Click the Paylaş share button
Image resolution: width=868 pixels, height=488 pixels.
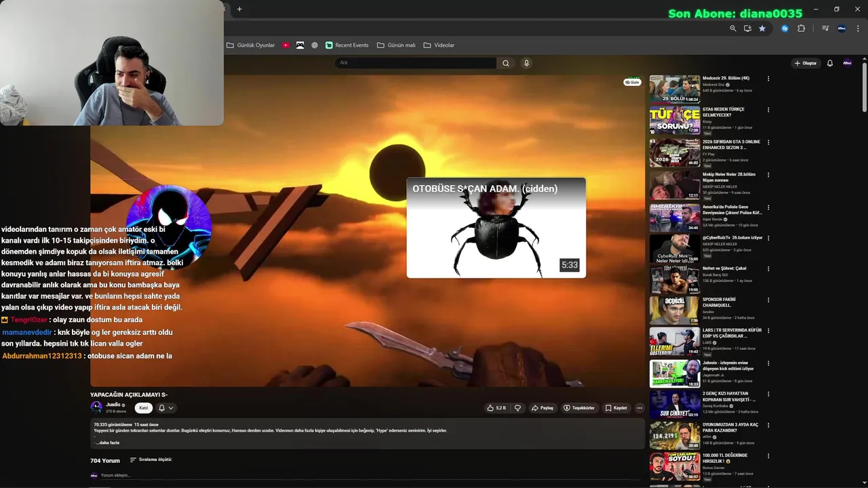tap(542, 408)
